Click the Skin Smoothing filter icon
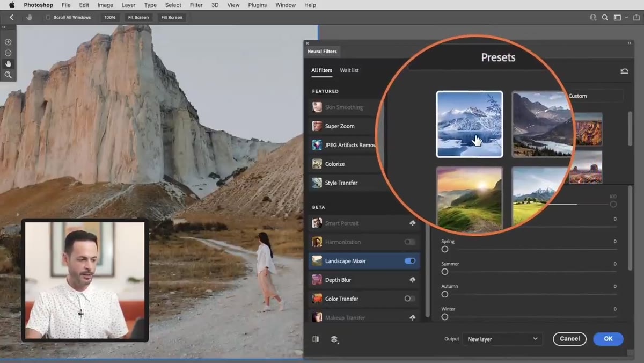This screenshot has width=644, height=363. 317,107
